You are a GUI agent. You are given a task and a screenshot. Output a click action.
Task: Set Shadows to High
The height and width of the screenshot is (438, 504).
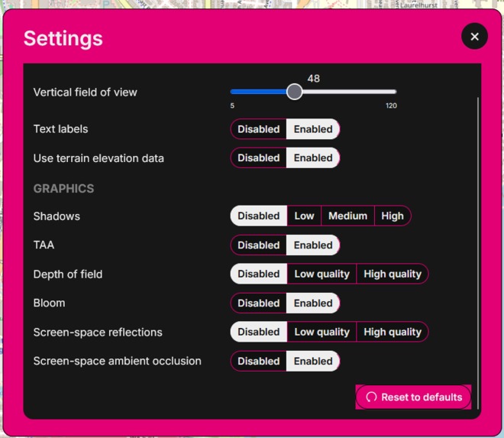[x=393, y=216]
